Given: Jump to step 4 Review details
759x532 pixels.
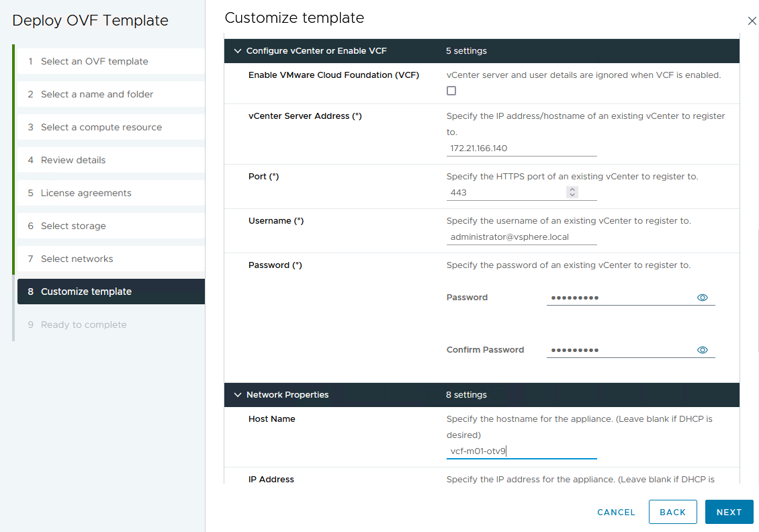Looking at the screenshot, I should pyautogui.click(x=73, y=160).
